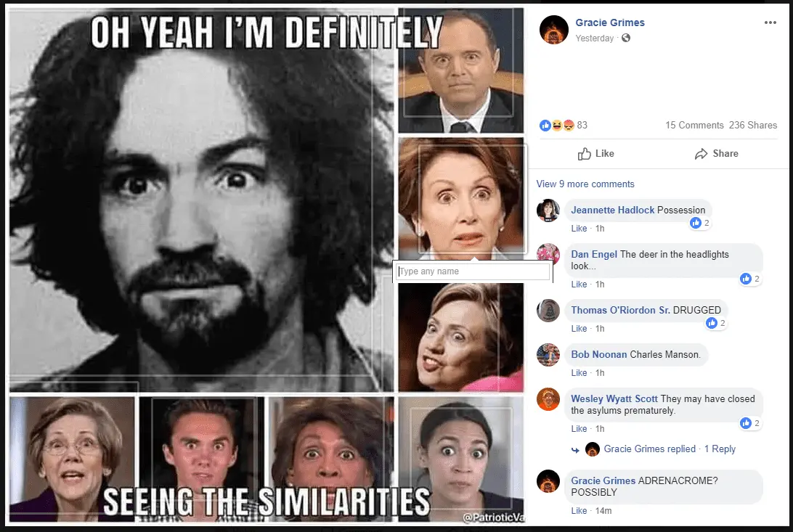Click the globe privacy icon beside Yesterday
Screen dimensions: 793x532
click(x=626, y=38)
